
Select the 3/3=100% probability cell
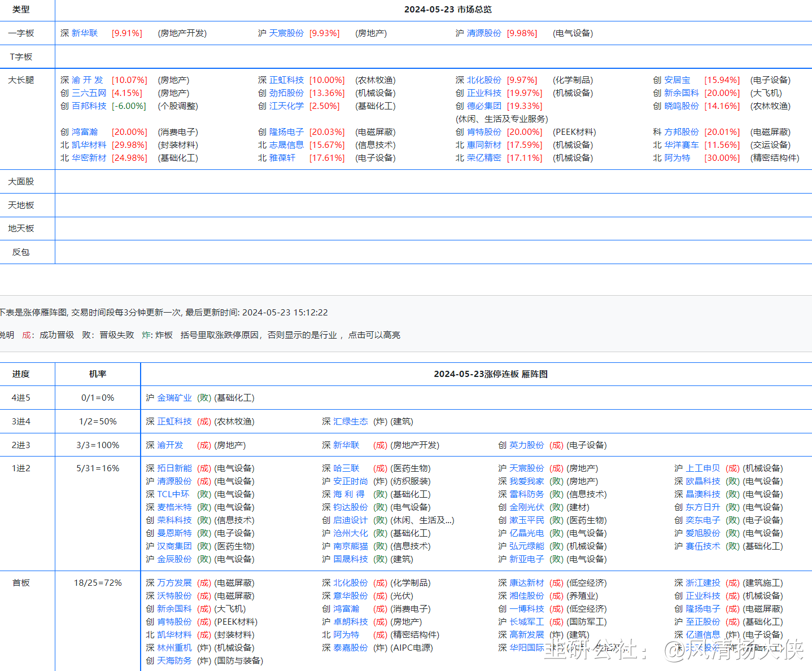(x=98, y=445)
